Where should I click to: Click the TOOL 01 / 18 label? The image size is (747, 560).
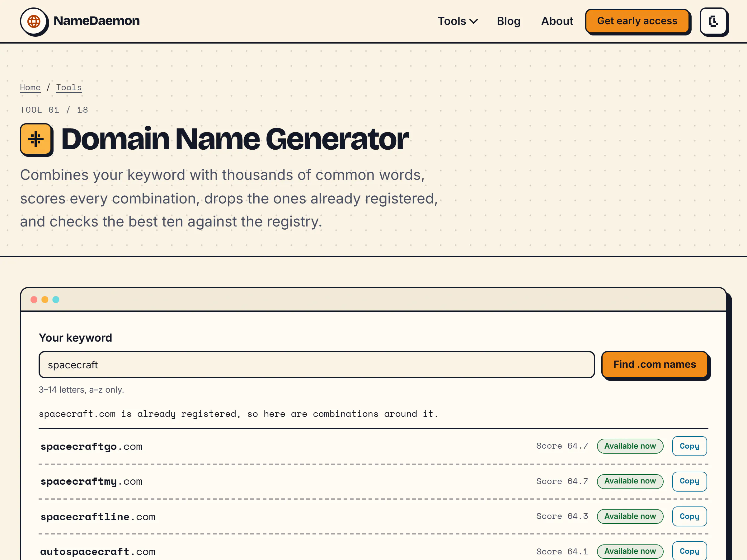click(54, 110)
